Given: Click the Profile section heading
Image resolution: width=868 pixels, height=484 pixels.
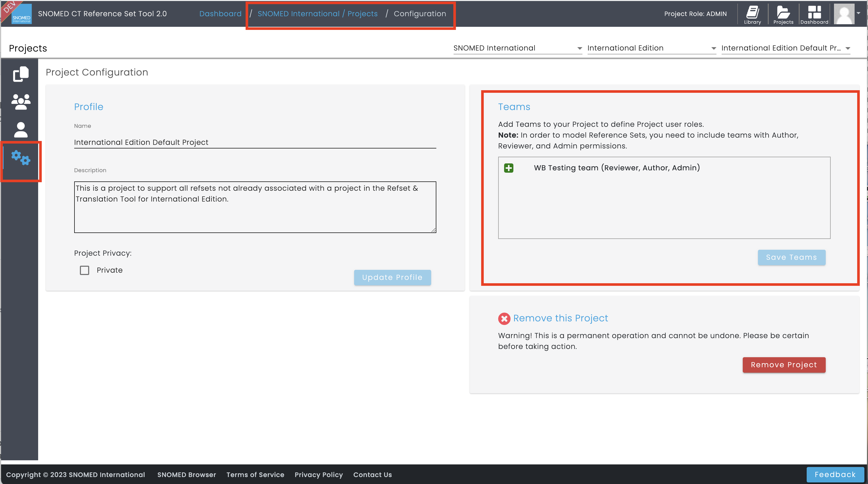Looking at the screenshot, I should [x=89, y=107].
